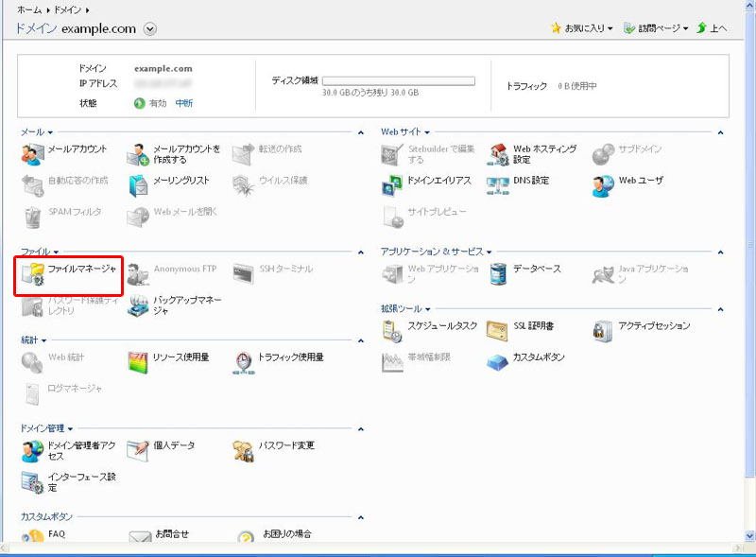Click the greyed Java アプリケーション icon
The width and height of the screenshot is (756, 557).
coord(603,274)
